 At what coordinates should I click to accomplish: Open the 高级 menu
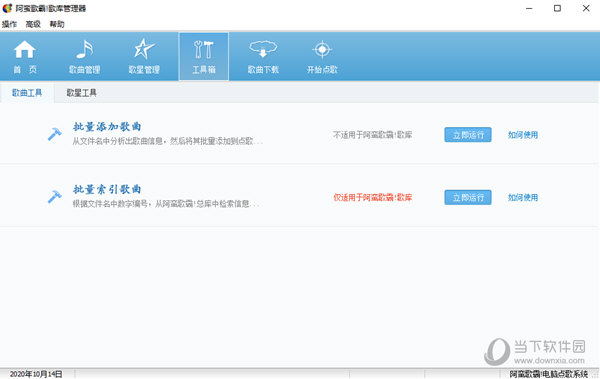(33, 24)
